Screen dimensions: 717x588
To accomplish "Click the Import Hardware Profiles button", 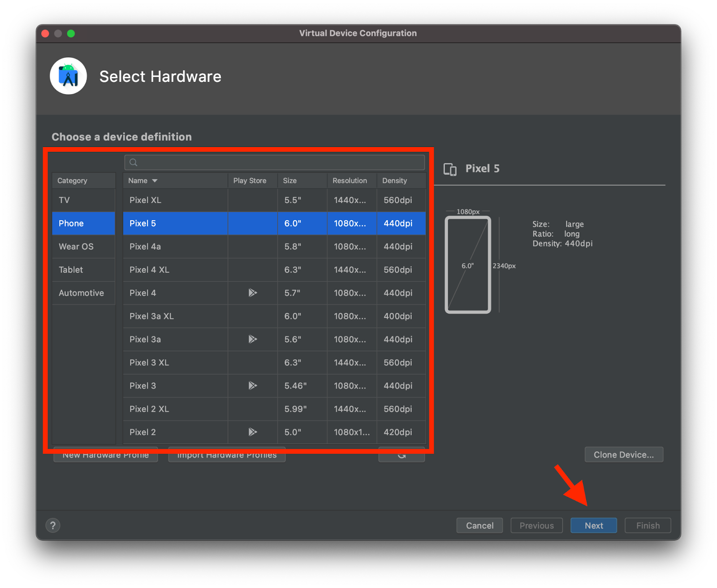I will coord(227,456).
